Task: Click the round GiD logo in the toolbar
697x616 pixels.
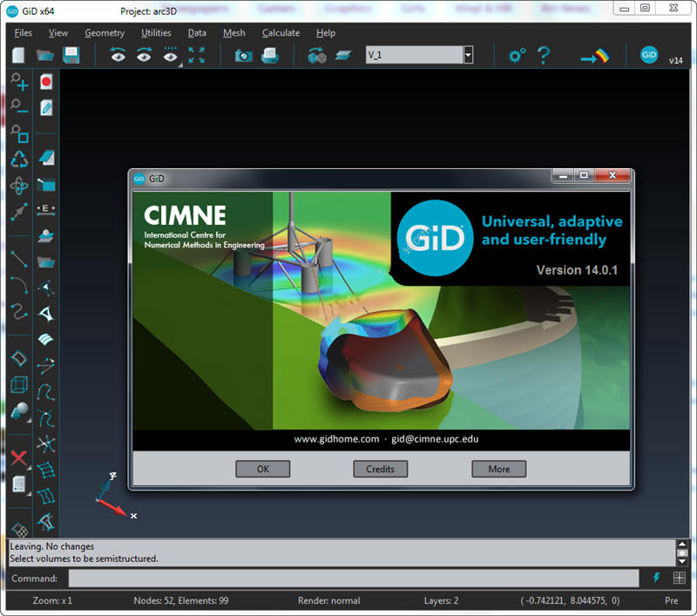Action: point(649,55)
